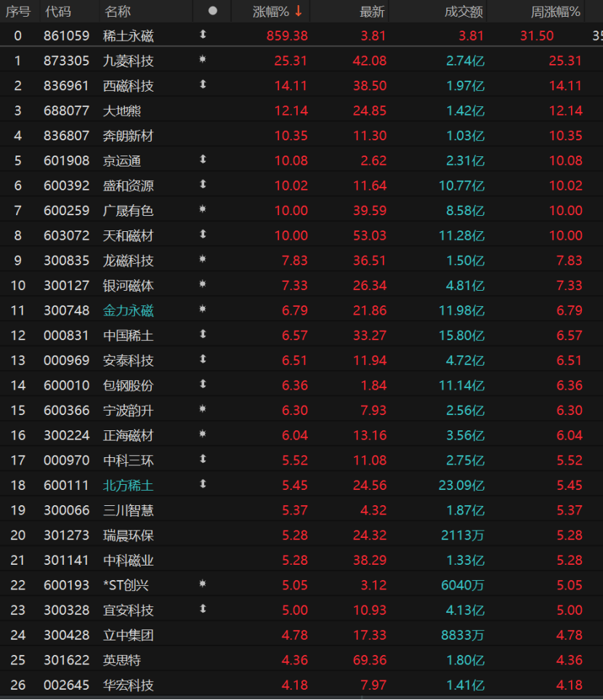The width and height of the screenshot is (603, 700).
Task: Click stock code 000969
Action: pos(67,361)
